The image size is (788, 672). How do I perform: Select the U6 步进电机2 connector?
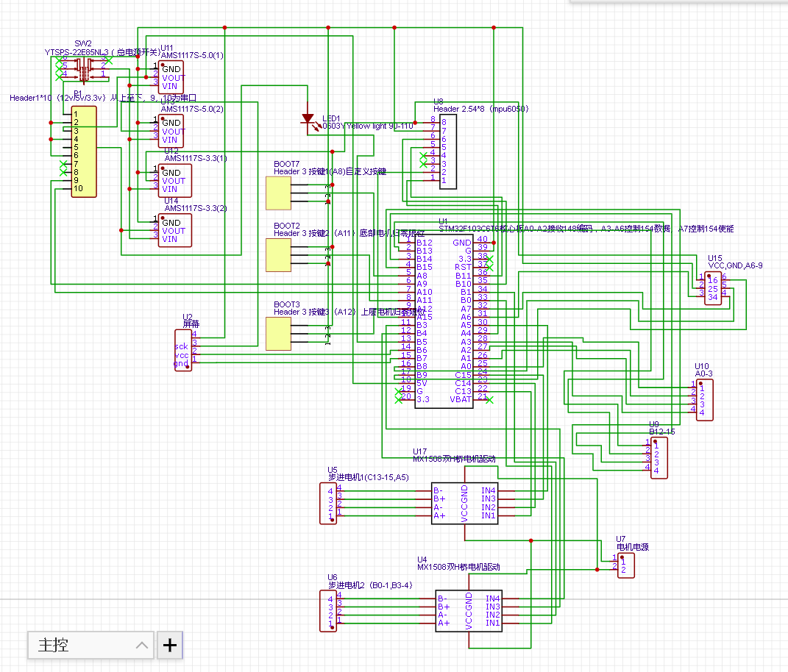(x=328, y=611)
